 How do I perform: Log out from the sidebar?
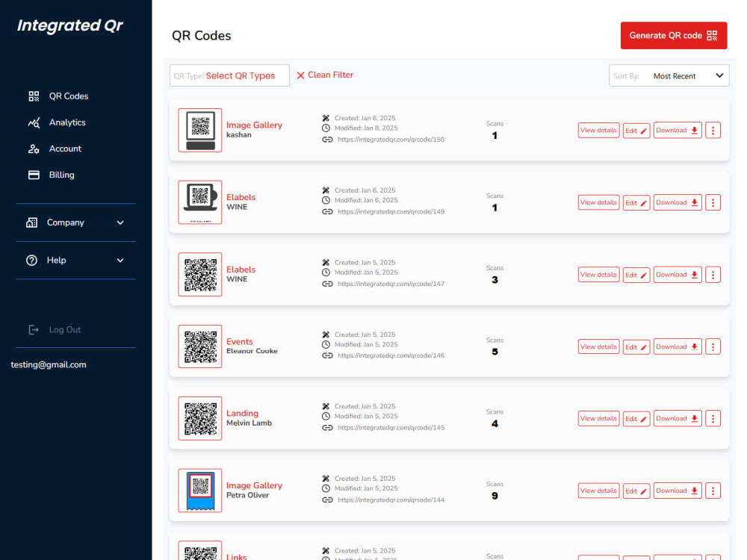[55, 329]
